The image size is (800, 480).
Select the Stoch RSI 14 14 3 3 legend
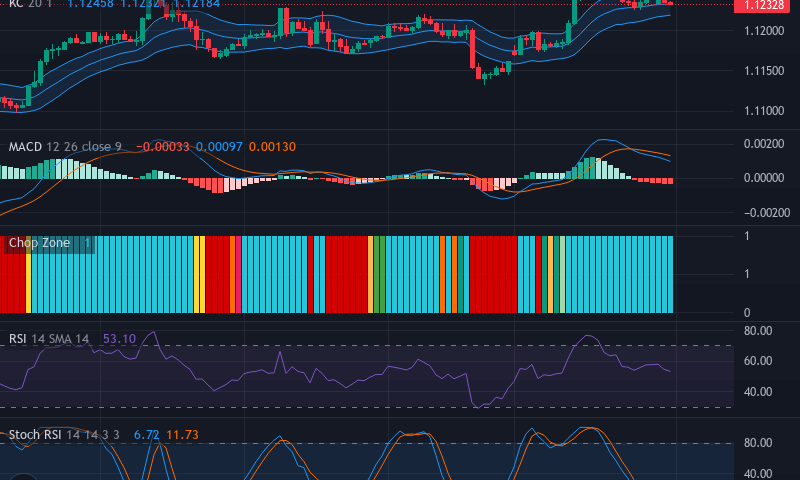[x=64, y=435]
